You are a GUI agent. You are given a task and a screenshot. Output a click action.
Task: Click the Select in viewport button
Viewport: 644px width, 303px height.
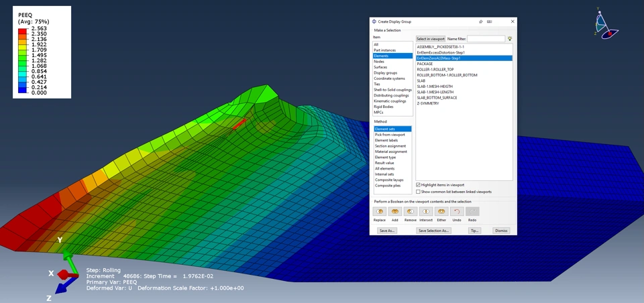[x=431, y=39]
